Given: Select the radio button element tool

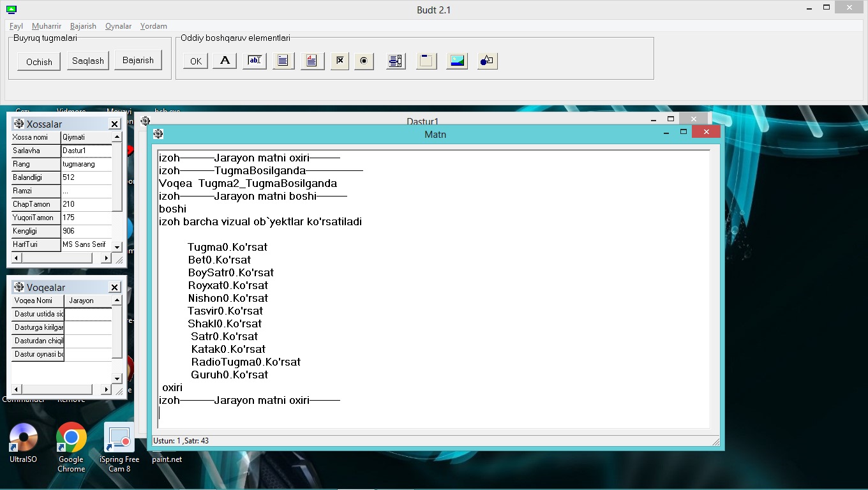Looking at the screenshot, I should pyautogui.click(x=364, y=61).
